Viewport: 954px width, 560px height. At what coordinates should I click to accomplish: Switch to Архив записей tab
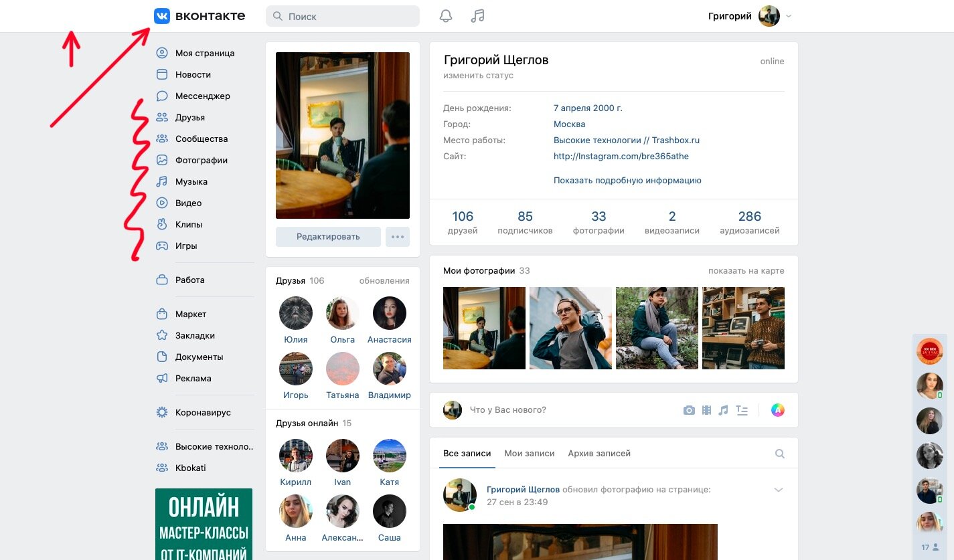[x=599, y=454]
